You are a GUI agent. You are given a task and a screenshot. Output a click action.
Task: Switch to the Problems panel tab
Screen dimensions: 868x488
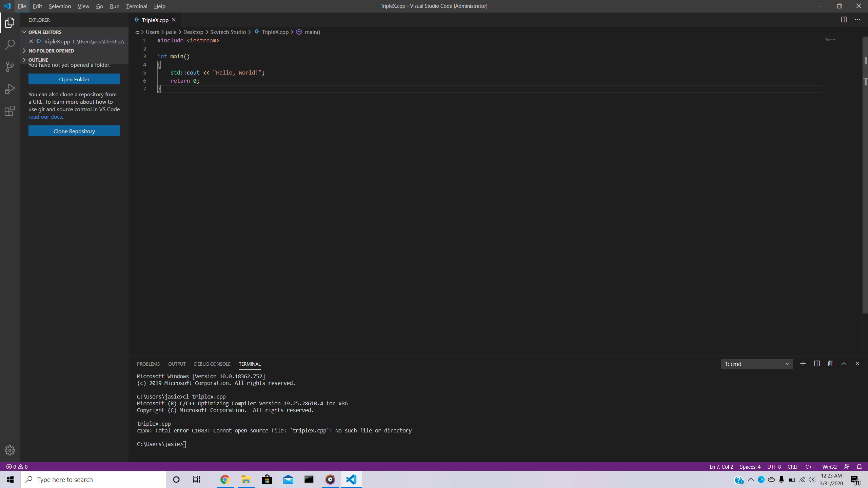pyautogui.click(x=148, y=364)
